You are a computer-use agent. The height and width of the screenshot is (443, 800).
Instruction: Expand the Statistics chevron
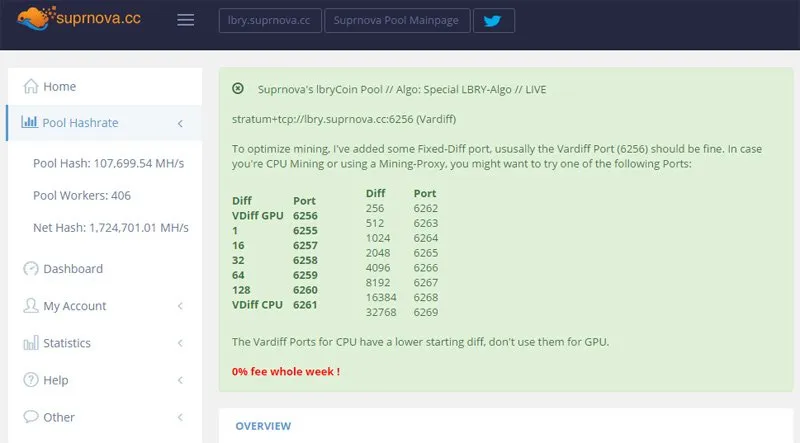coord(180,343)
